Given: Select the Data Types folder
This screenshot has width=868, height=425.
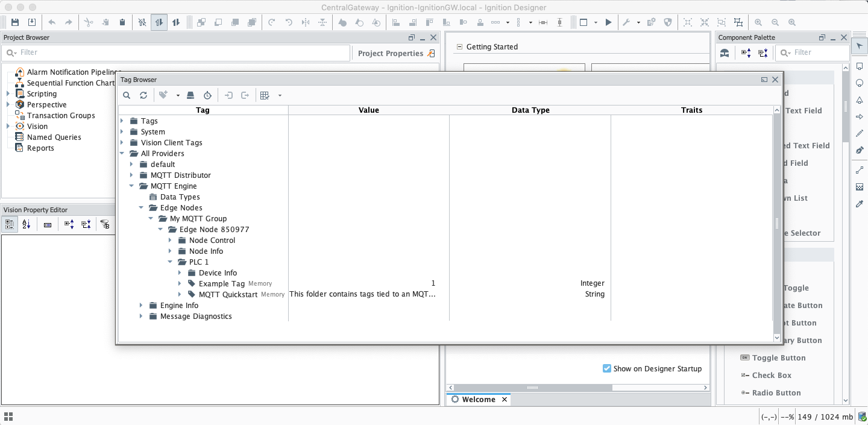Looking at the screenshot, I should tap(180, 197).
